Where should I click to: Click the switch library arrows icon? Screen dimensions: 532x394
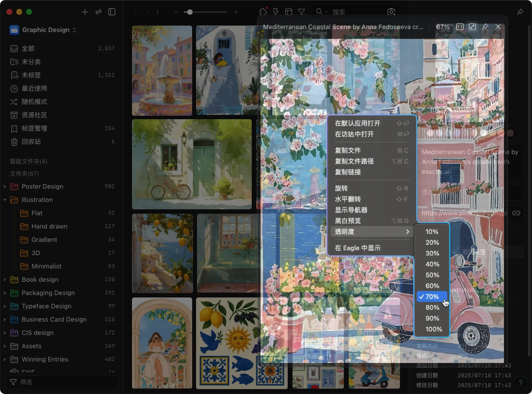[x=98, y=12]
